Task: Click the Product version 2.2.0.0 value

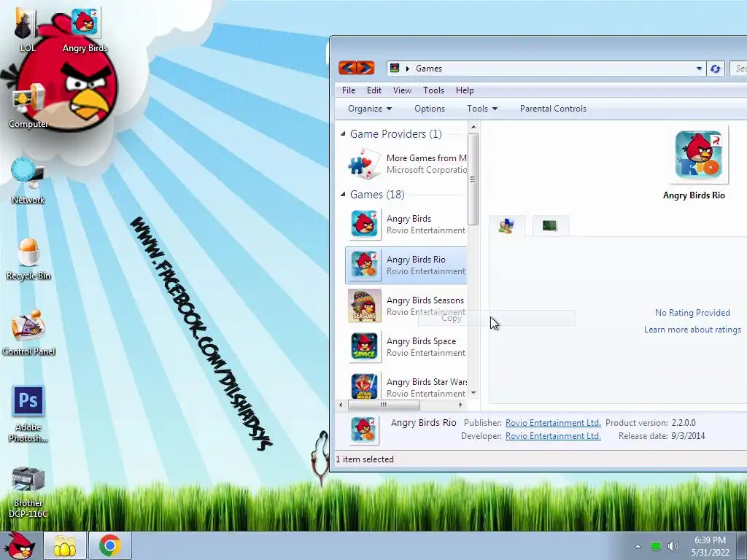Action: pos(684,423)
